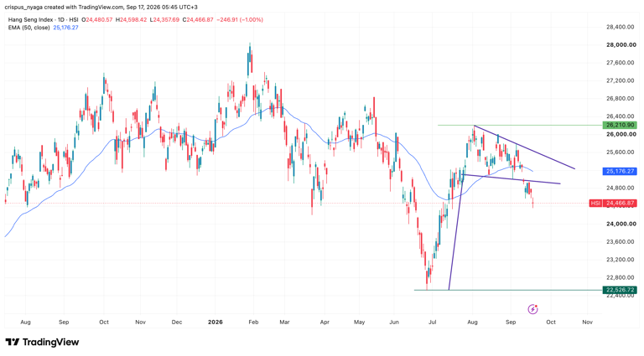Click the 25,600.00 price axis label
The height and width of the screenshot is (356, 644).
pos(621,152)
